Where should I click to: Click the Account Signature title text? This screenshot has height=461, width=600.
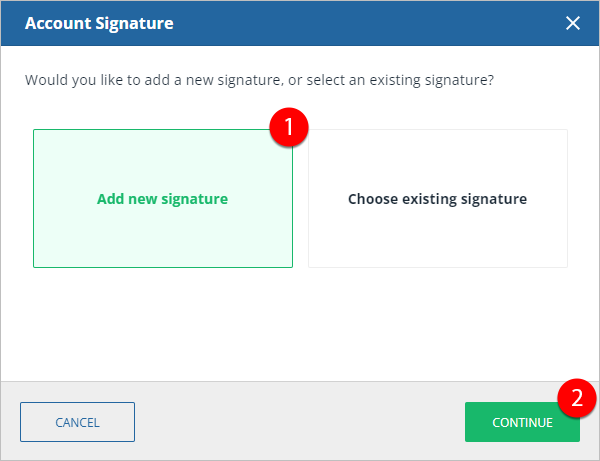[99, 23]
